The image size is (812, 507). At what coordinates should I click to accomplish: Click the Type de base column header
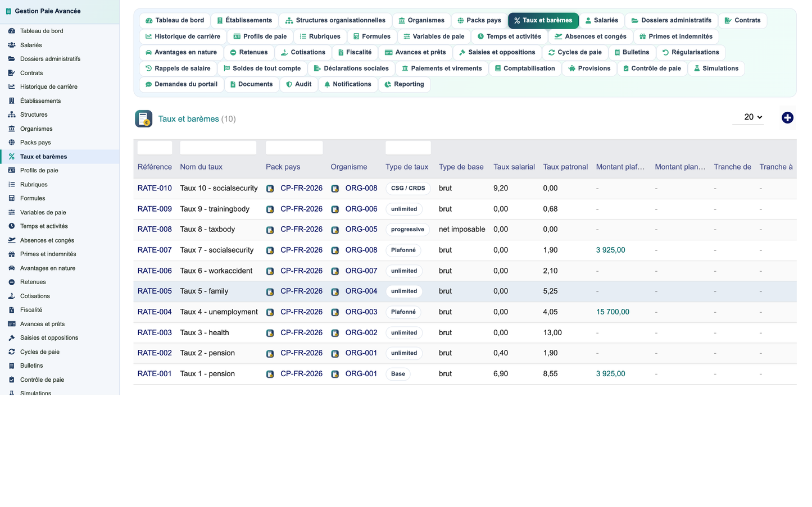(461, 167)
